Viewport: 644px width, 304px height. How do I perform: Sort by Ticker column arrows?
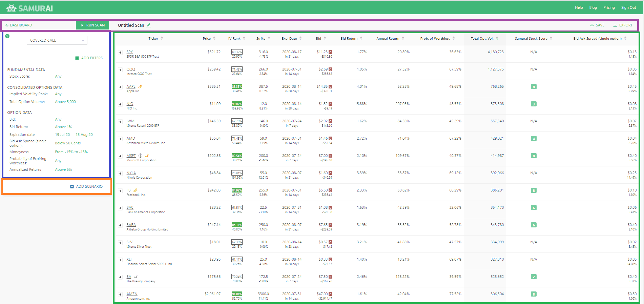coord(162,38)
